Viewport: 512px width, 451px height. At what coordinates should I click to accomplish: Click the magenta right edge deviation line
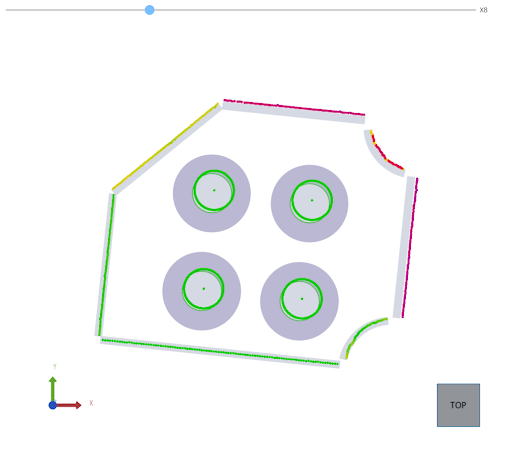point(410,248)
